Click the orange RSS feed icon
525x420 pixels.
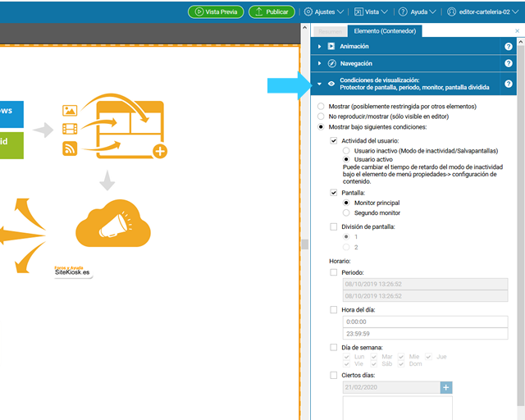click(70, 148)
